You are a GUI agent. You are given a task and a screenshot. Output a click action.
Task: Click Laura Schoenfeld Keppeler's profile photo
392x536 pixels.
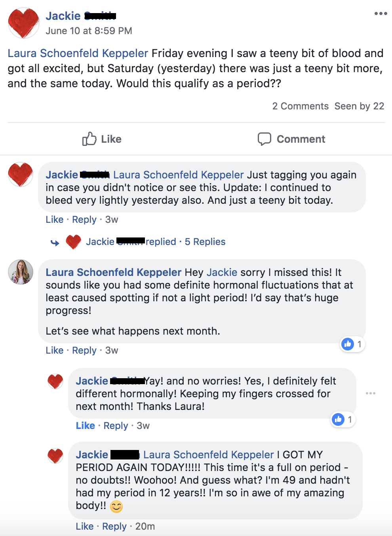pyautogui.click(x=21, y=272)
